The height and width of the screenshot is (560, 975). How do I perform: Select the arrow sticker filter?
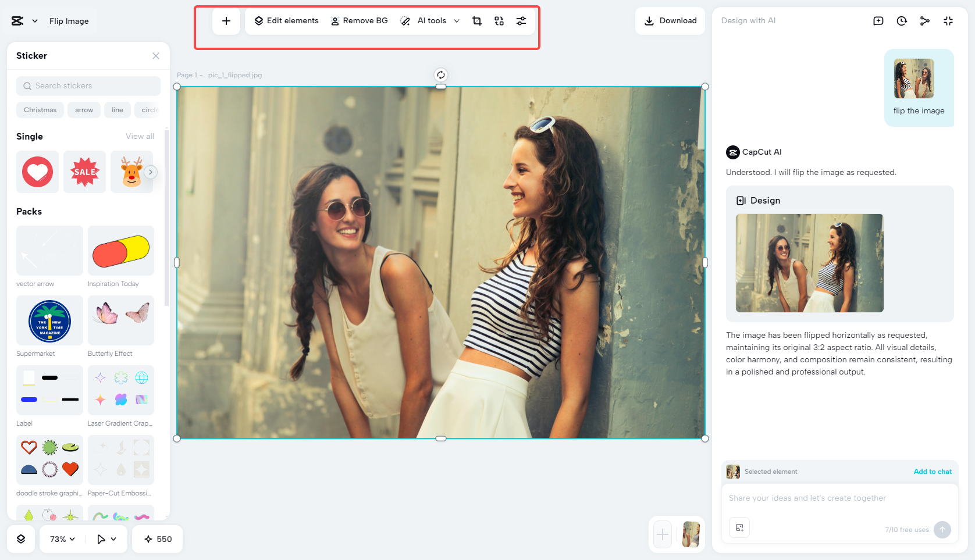coord(84,110)
